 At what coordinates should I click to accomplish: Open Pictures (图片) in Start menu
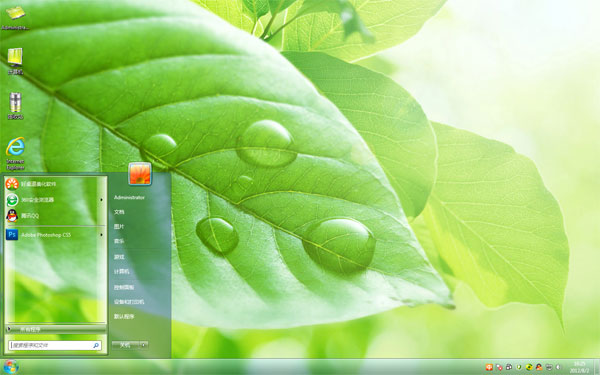(119, 227)
